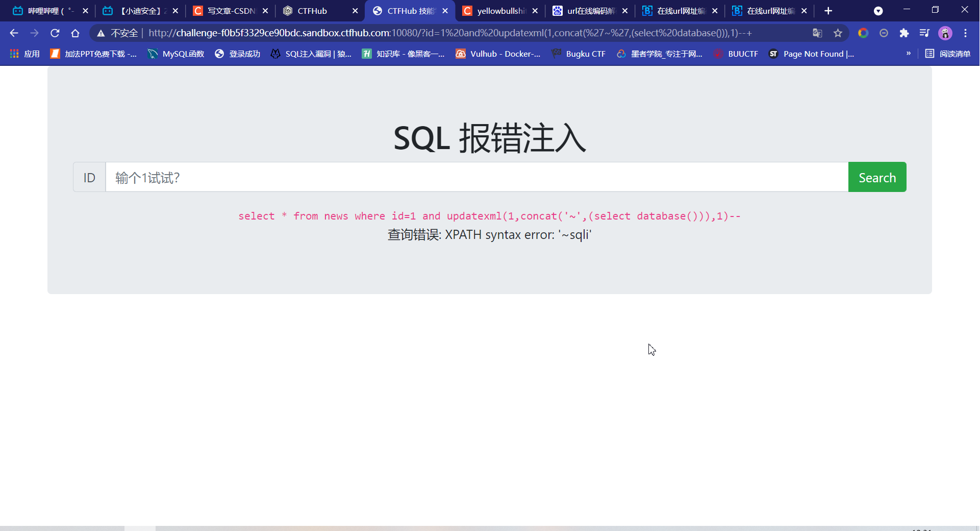Open the media control icon

click(x=924, y=33)
